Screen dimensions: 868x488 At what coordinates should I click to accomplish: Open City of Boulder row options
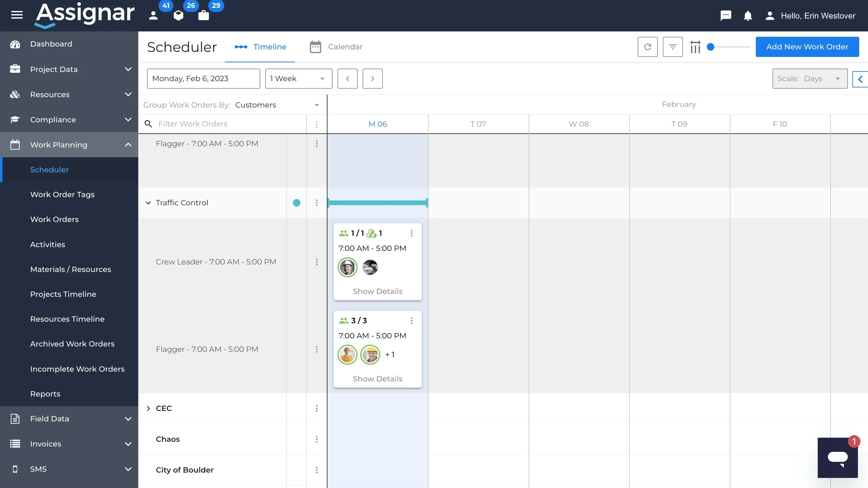[316, 470]
